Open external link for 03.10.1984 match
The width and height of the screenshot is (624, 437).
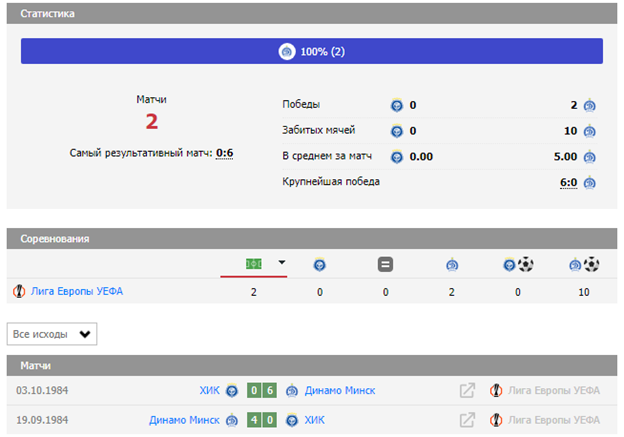pyautogui.click(x=466, y=391)
